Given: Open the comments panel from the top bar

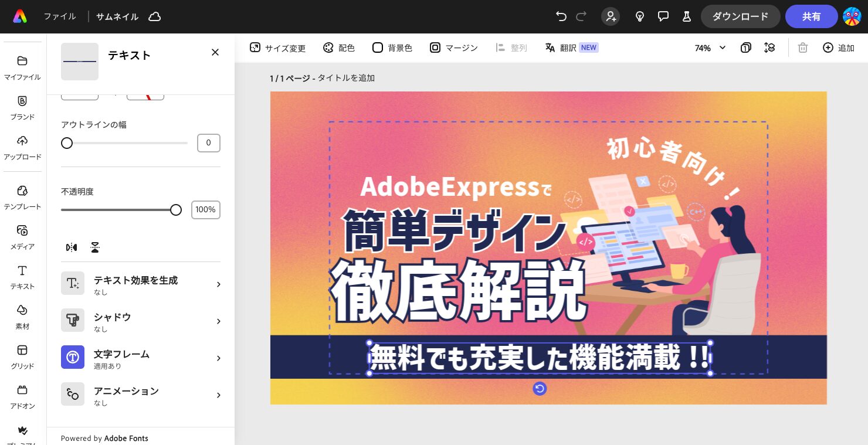Looking at the screenshot, I should coord(663,16).
